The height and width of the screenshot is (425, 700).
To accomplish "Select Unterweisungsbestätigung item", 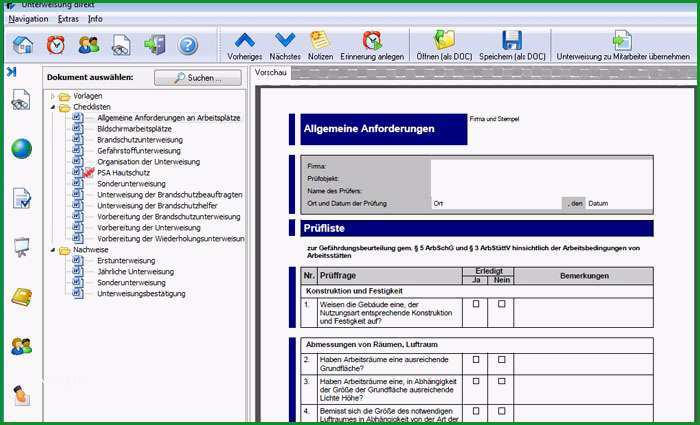I will pos(141,294).
